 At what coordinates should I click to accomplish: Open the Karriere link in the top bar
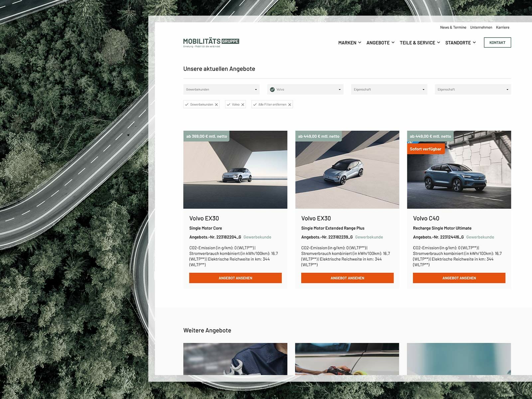[x=502, y=27]
